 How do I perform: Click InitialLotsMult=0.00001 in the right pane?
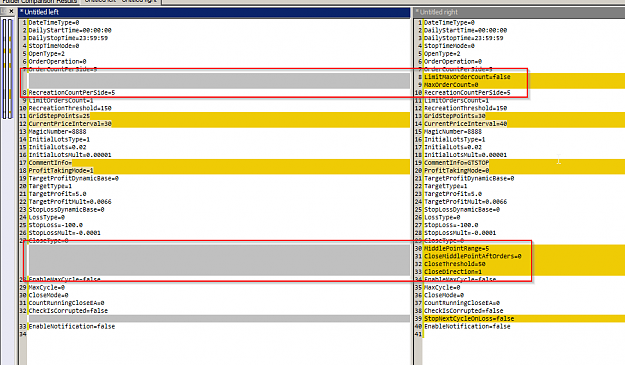(465, 155)
